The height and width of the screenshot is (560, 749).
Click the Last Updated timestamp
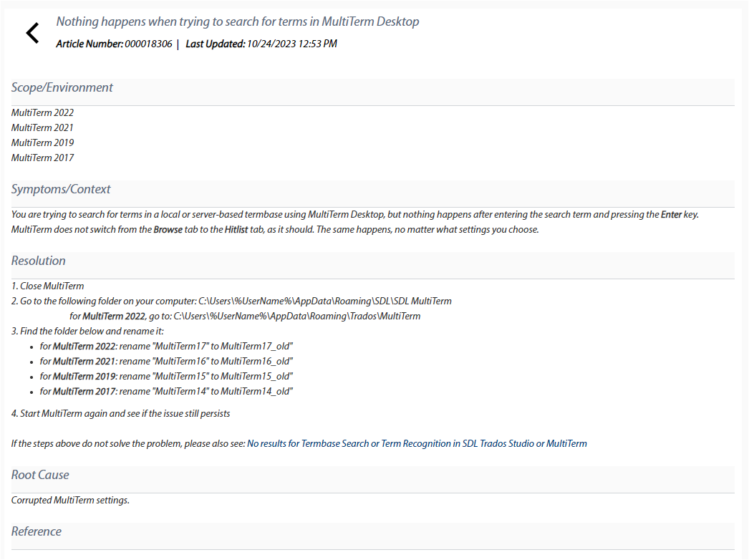click(x=261, y=44)
